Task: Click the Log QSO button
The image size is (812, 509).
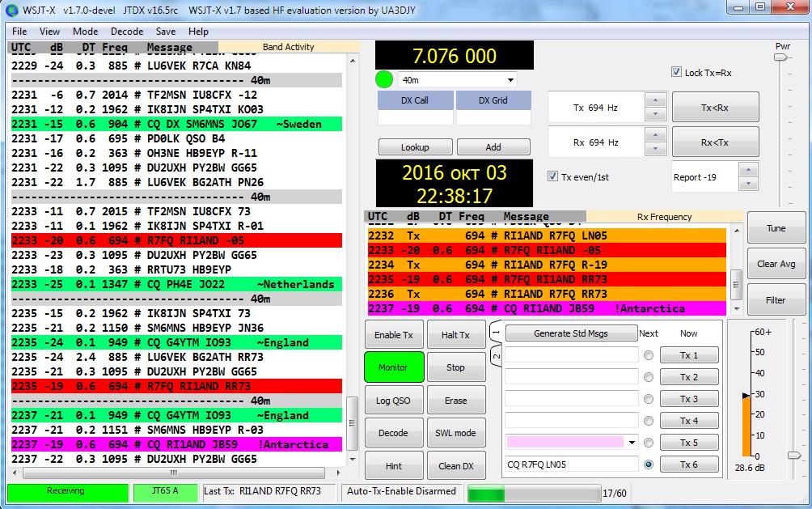Action: [x=393, y=401]
